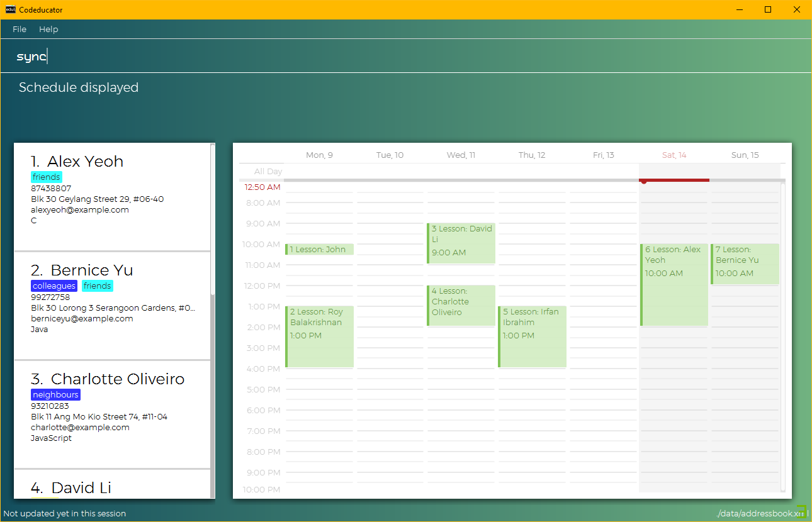Click the 9:00 PM time label
Image resolution: width=812 pixels, height=522 pixels.
(x=264, y=472)
